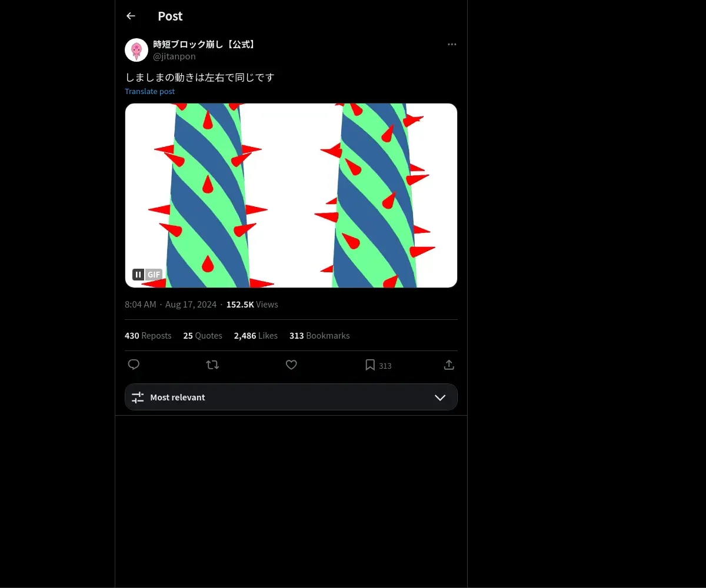View the 25 Quotes list
The height and width of the screenshot is (588, 706).
(203, 336)
